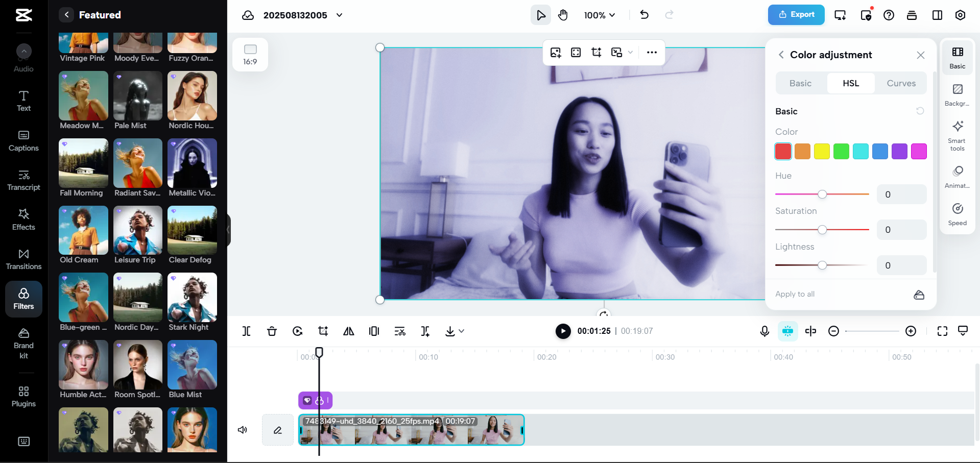Viewport: 980px width, 463px height.
Task: Click the Export button
Action: coord(796,15)
